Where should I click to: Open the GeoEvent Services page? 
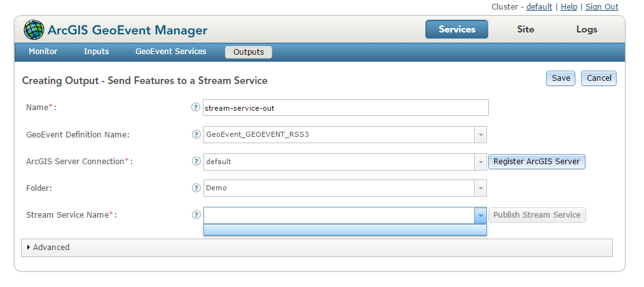click(x=171, y=52)
